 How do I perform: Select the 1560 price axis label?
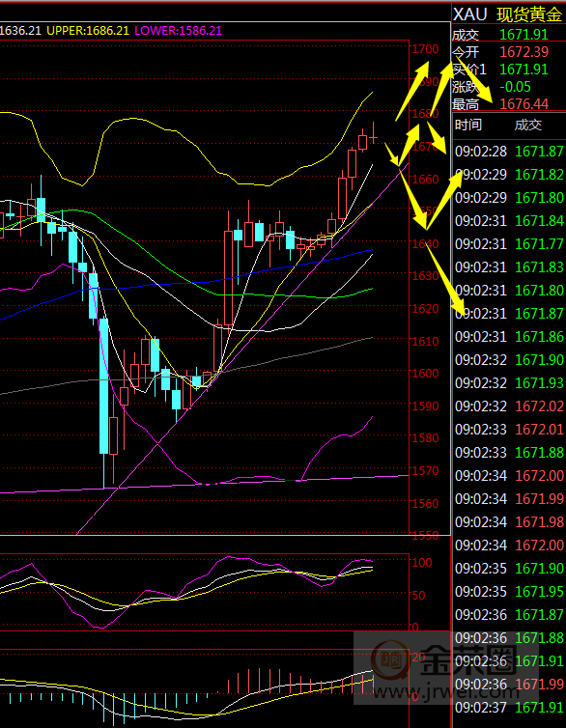(426, 503)
